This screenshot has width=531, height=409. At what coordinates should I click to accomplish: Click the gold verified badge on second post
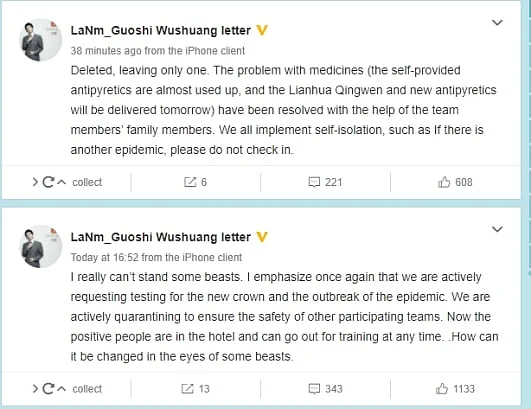tap(262, 237)
